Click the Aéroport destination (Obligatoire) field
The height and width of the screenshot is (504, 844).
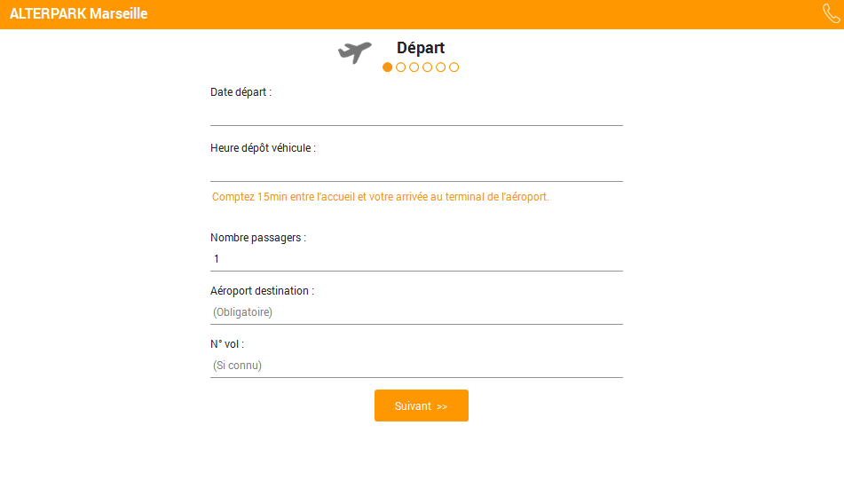[x=416, y=312]
